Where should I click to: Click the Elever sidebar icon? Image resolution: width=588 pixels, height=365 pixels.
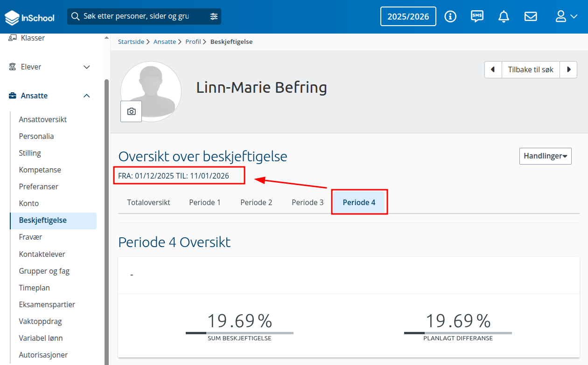pyautogui.click(x=13, y=67)
